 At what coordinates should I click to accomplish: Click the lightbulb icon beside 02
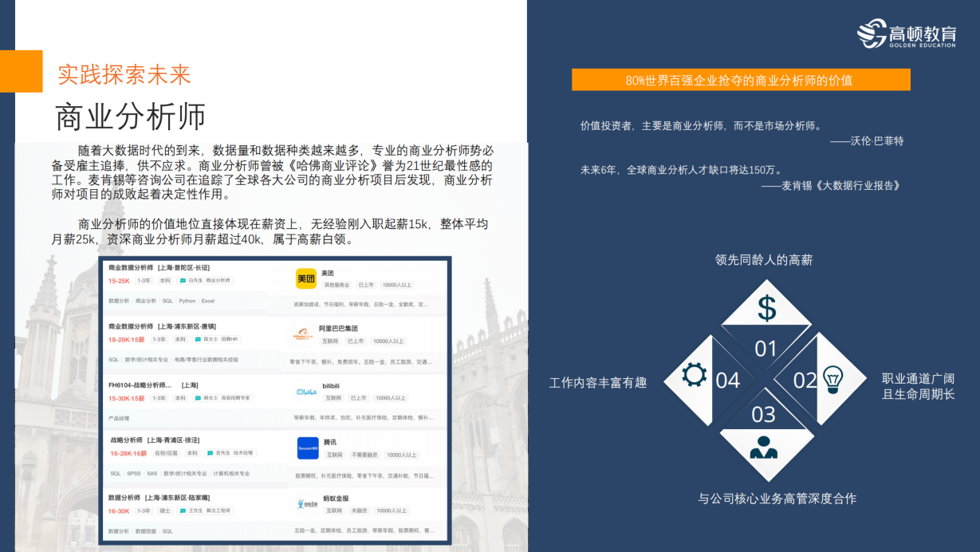click(x=832, y=379)
